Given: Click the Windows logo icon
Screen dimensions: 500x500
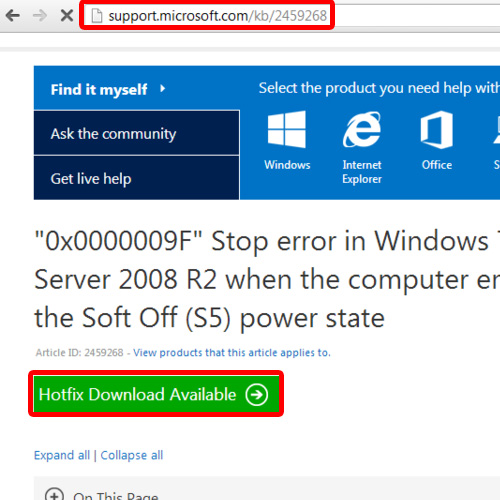Looking at the screenshot, I should pyautogui.click(x=287, y=129).
